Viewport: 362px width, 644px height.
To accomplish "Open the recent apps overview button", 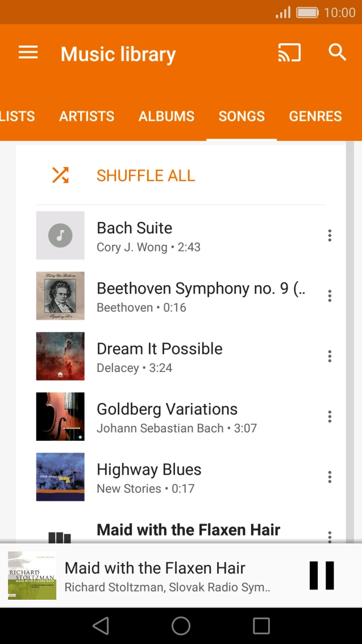I will click(x=261, y=626).
